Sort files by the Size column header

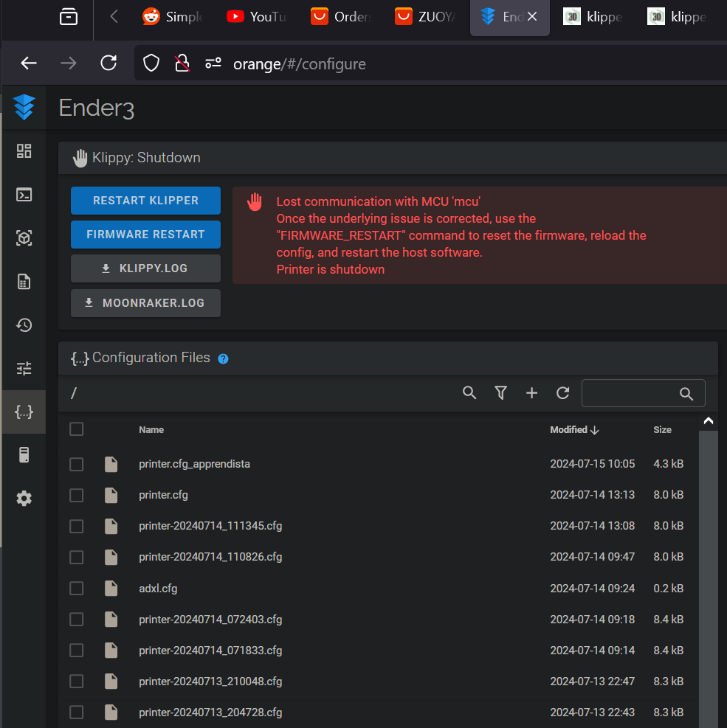[662, 430]
